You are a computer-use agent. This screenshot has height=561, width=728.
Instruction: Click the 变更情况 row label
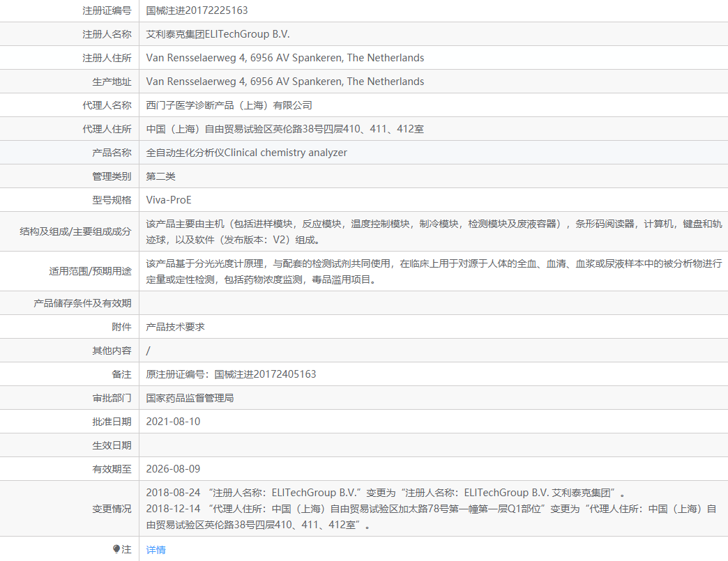pos(112,509)
